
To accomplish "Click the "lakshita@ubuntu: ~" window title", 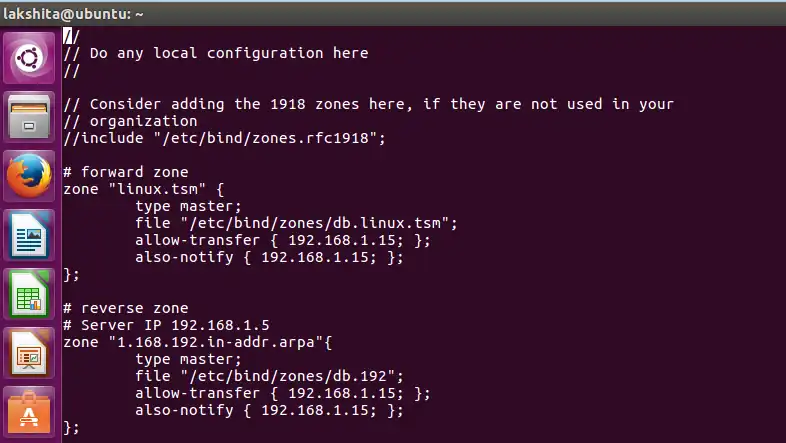I will click(73, 12).
